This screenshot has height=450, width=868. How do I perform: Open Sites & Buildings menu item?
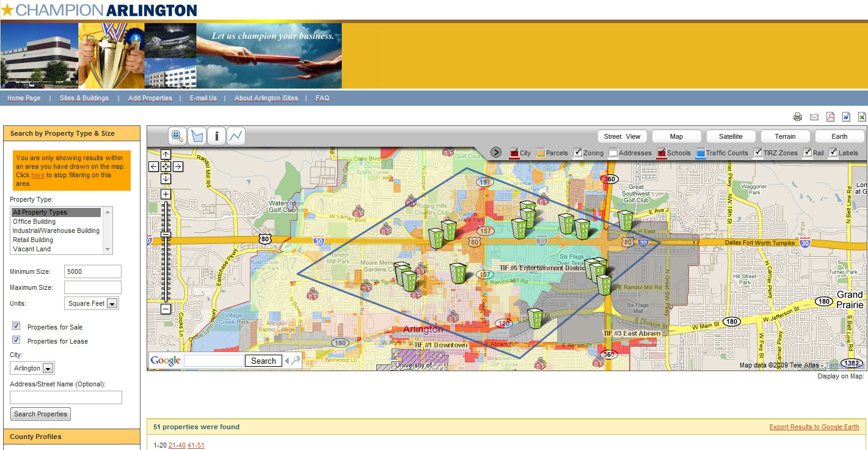[84, 98]
